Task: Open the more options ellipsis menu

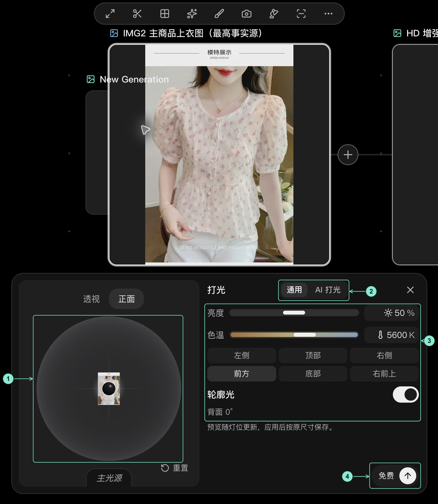Action: (x=328, y=14)
